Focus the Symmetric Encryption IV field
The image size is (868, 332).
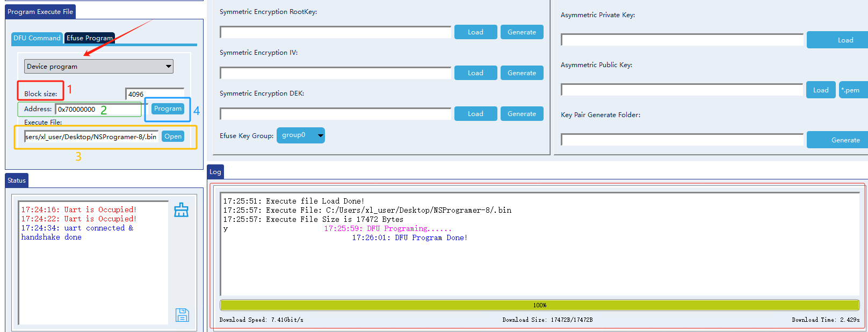coord(335,73)
